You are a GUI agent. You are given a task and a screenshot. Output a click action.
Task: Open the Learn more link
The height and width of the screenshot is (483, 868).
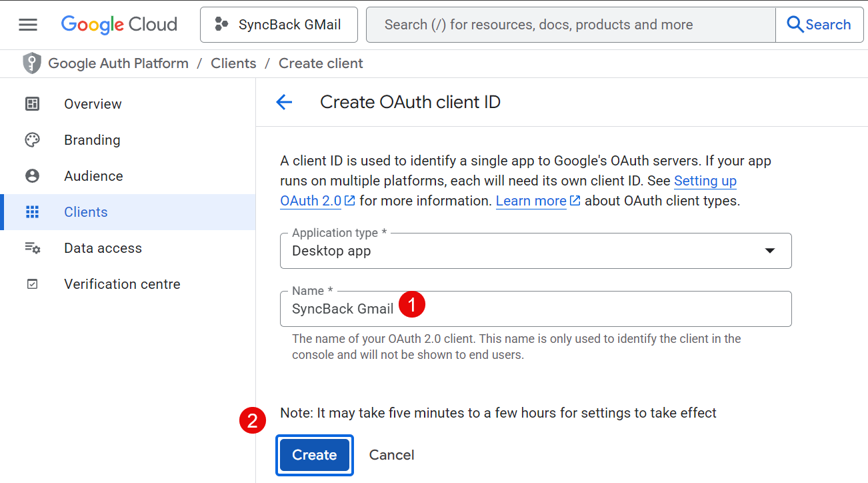pos(531,201)
